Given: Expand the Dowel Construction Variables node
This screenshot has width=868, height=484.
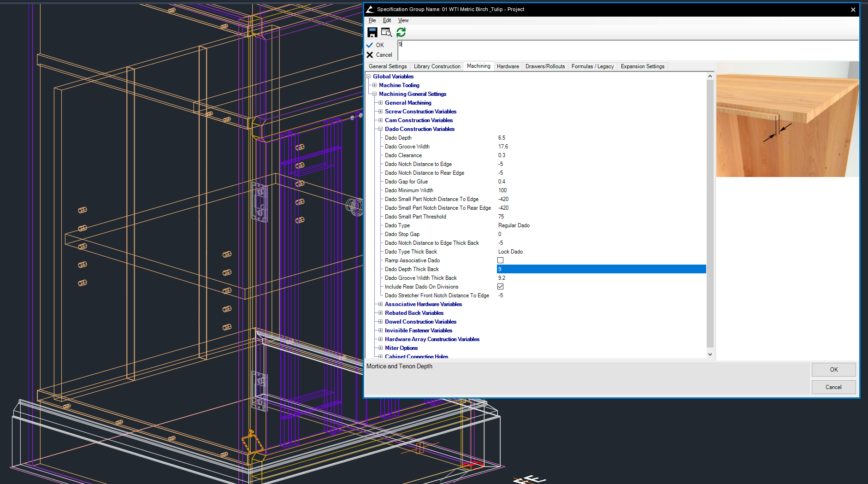Looking at the screenshot, I should tap(380, 322).
